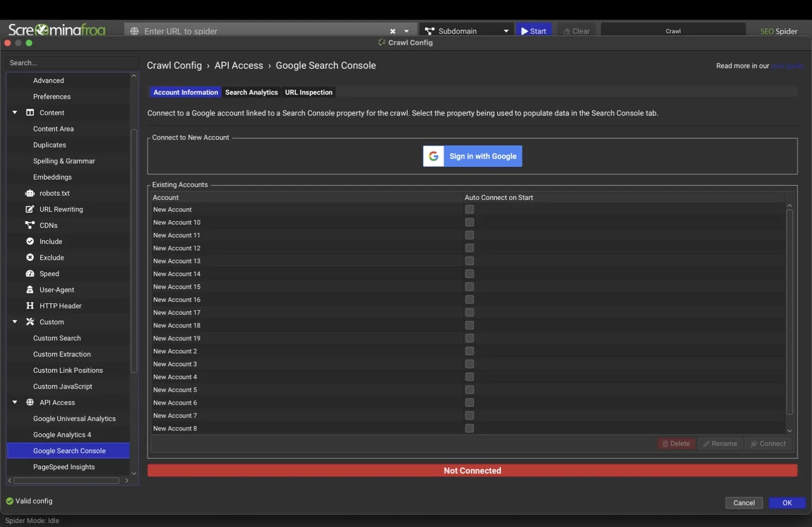Toggle Auto Connect for New Account 14
The image size is (812, 527).
point(469,274)
